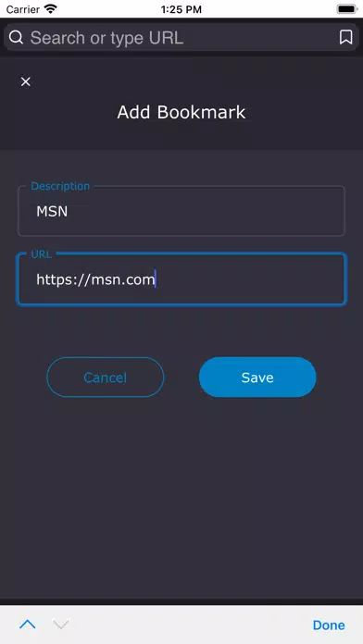Tap the Wi-Fi status icon
Screen dimensions: 363x644
(51, 9)
